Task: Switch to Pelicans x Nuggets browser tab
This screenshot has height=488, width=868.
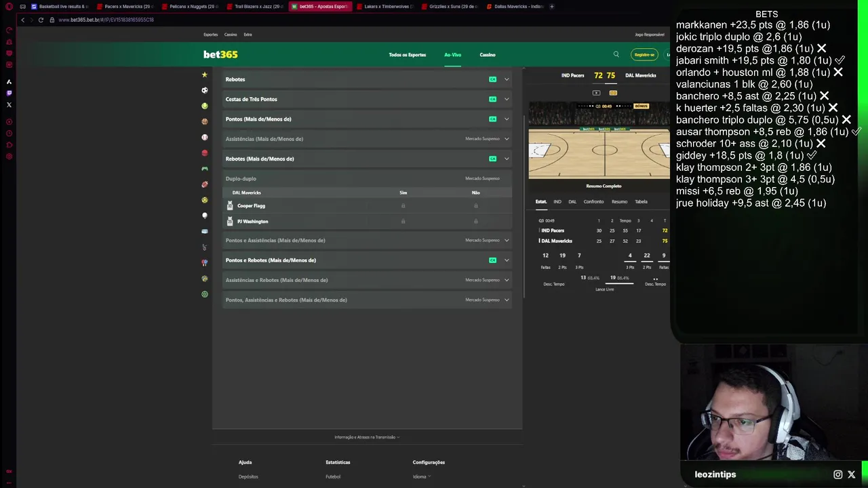Action: click(x=189, y=6)
